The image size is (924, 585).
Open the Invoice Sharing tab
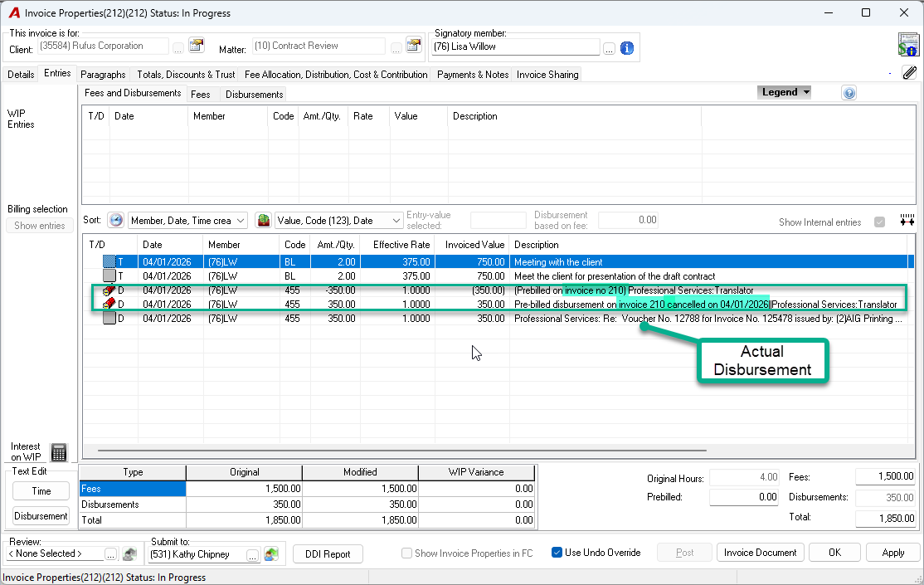(547, 75)
